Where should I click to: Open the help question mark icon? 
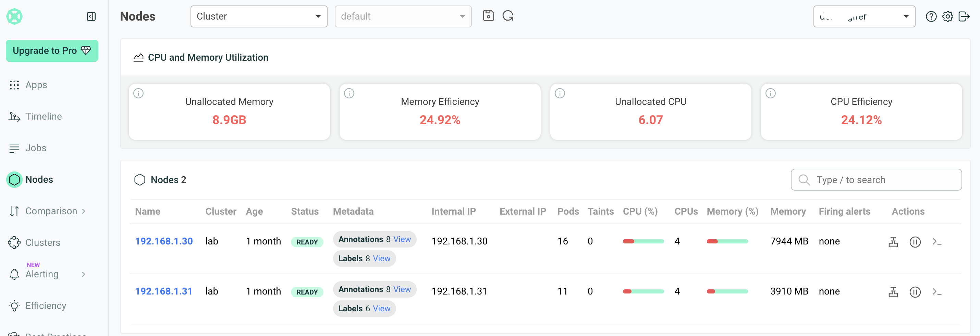click(931, 16)
